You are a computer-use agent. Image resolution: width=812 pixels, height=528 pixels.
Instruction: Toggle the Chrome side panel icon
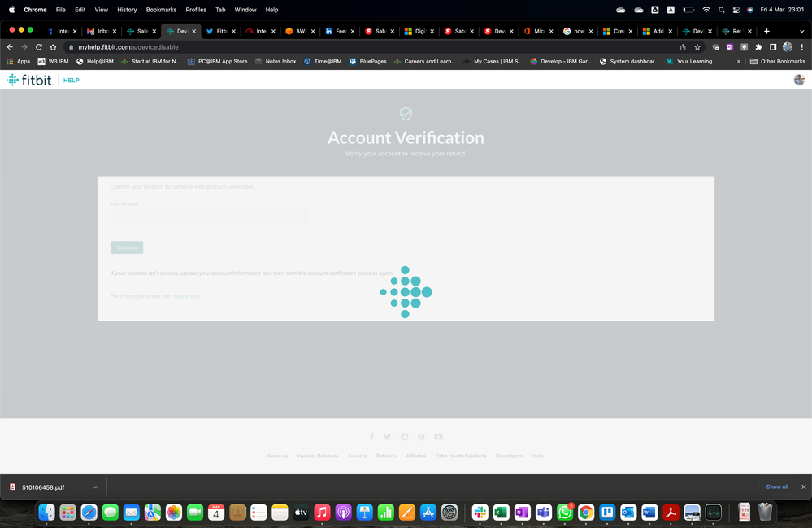[773, 47]
